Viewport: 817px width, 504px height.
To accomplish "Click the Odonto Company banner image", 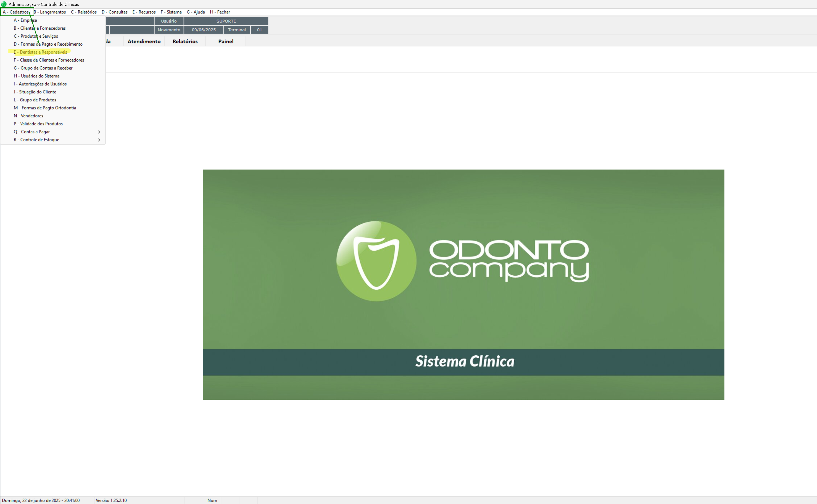I will point(463,284).
